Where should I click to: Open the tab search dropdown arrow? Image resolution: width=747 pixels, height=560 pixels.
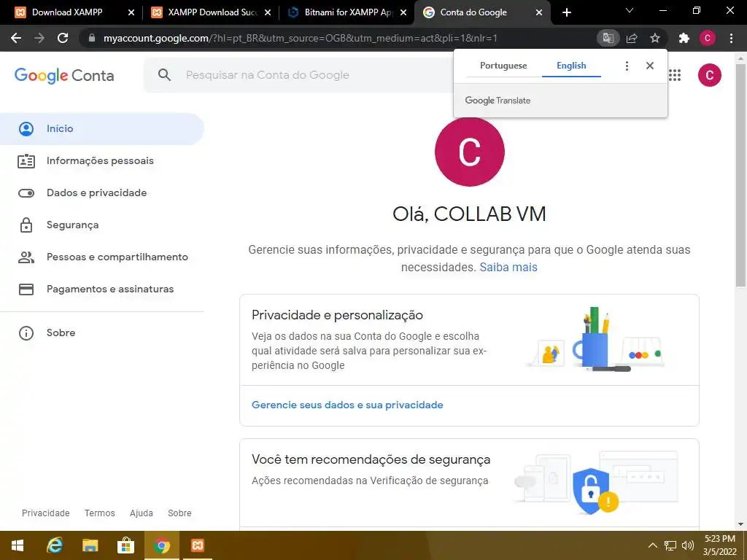[x=630, y=10]
